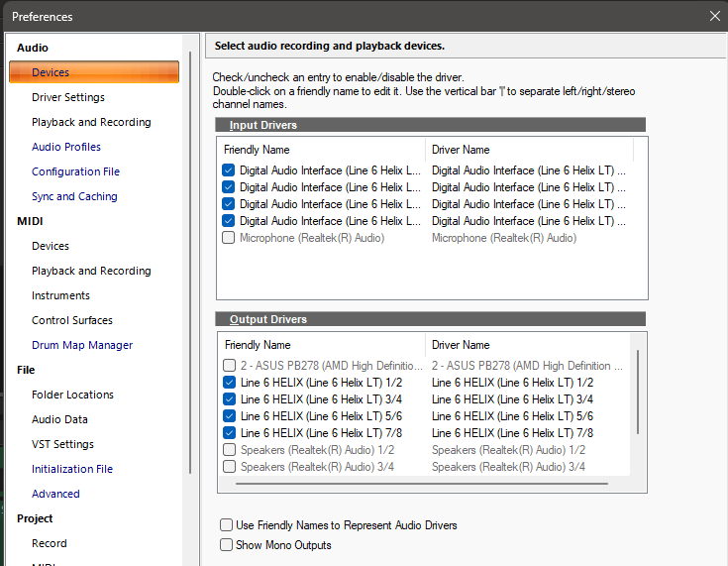This screenshot has height=566, width=728.
Task: Open Audio Profiles preferences page
Action: coord(65,147)
